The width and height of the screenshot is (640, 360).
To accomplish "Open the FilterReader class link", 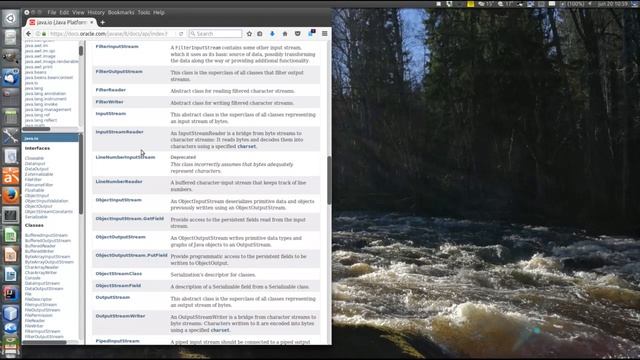I will tap(111, 90).
